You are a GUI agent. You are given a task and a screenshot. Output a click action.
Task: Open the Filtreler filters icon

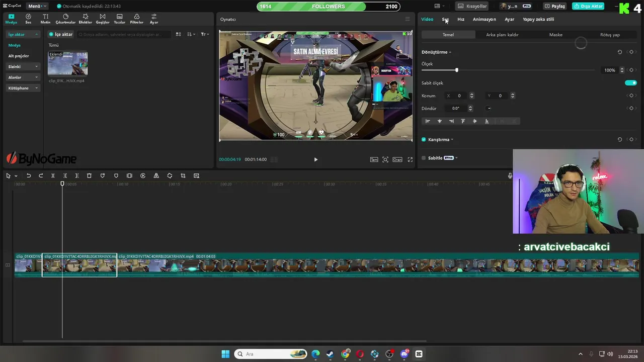[137, 19]
